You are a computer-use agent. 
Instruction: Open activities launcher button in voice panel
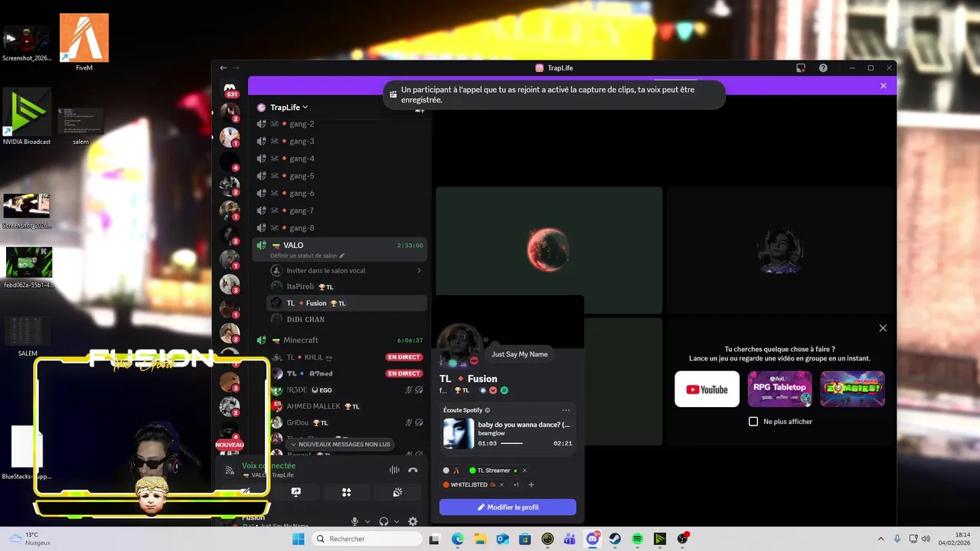point(346,492)
